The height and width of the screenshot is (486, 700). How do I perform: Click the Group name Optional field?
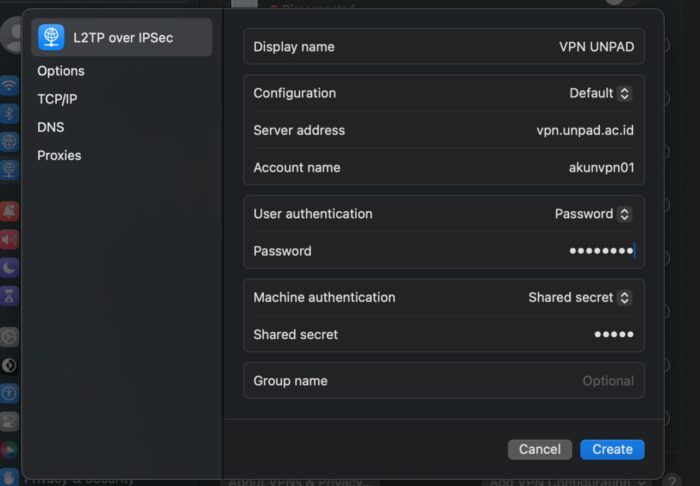[x=608, y=381]
